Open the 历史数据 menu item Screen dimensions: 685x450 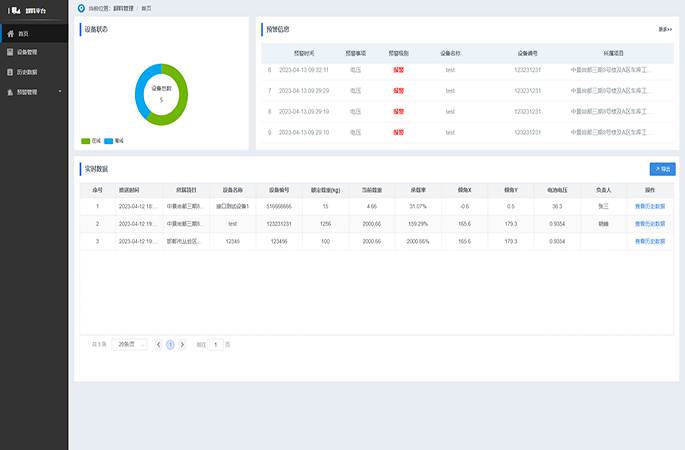point(28,72)
